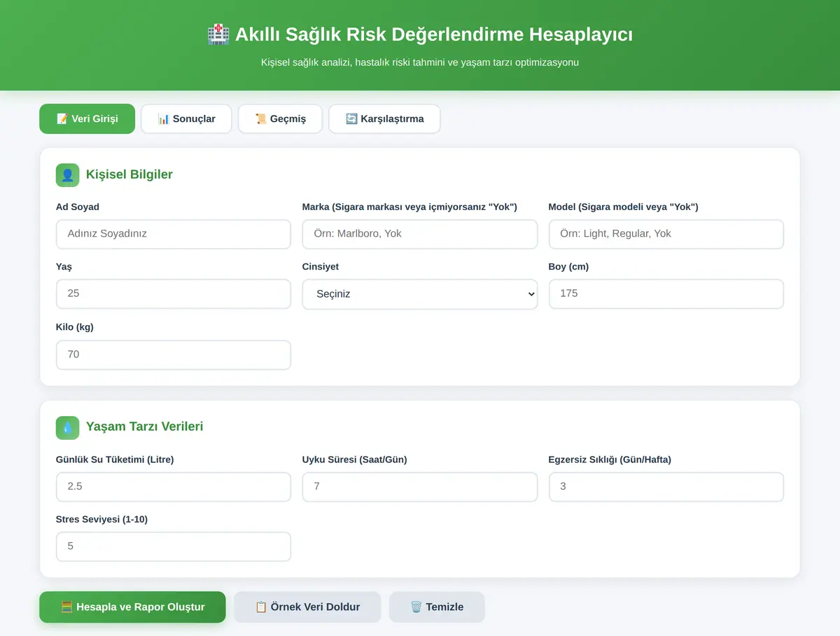This screenshot has width=840, height=636.
Task: Click the subtitle starting with Kişisel sağlık analizi
Action: coord(420,62)
